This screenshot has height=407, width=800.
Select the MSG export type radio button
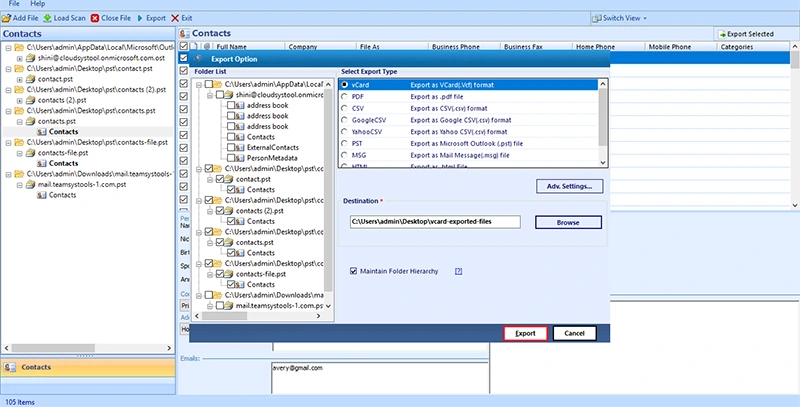click(x=345, y=155)
